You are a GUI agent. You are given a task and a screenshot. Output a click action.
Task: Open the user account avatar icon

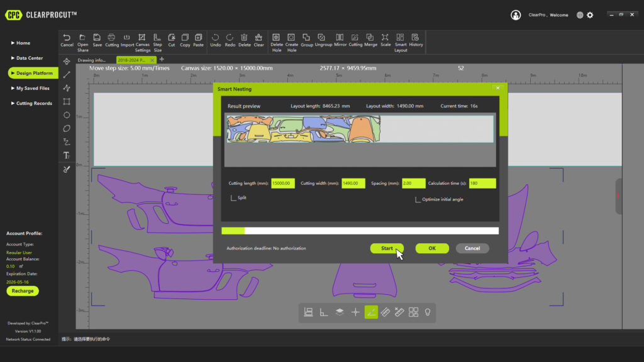(x=516, y=15)
